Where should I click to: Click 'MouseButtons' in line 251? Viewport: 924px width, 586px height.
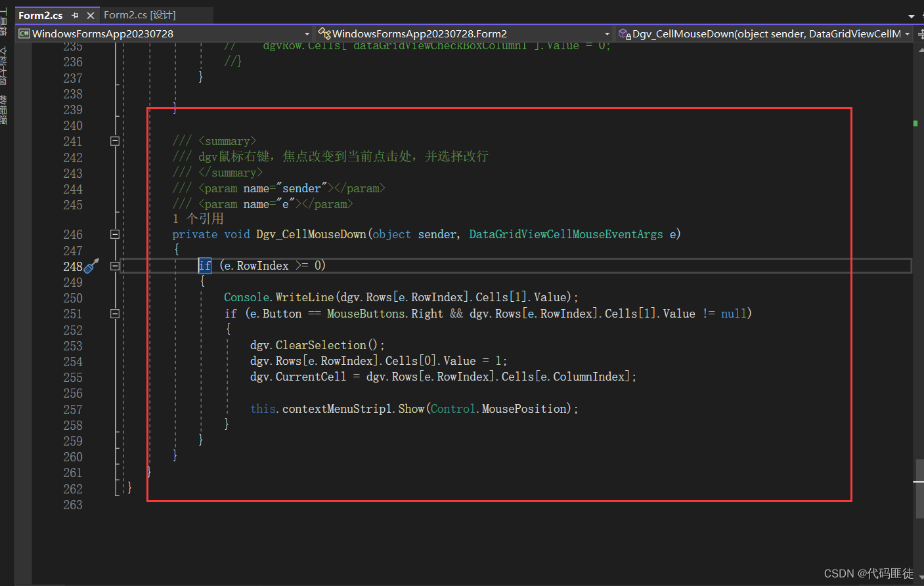[366, 314]
